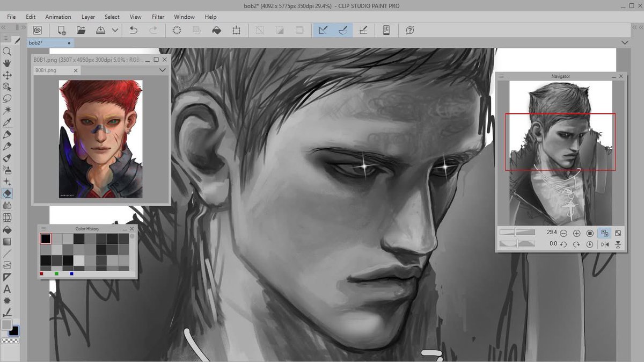Undo the last action

(134, 31)
